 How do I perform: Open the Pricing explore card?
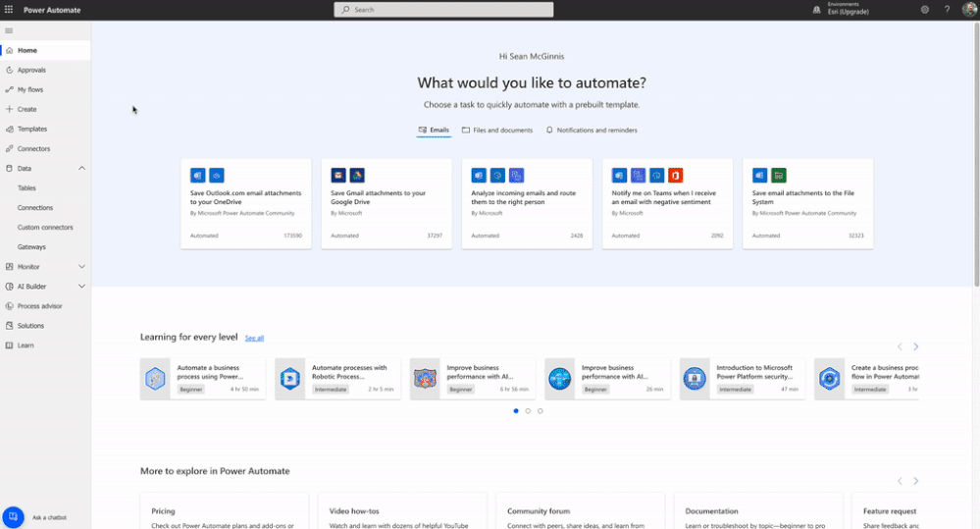(x=224, y=511)
